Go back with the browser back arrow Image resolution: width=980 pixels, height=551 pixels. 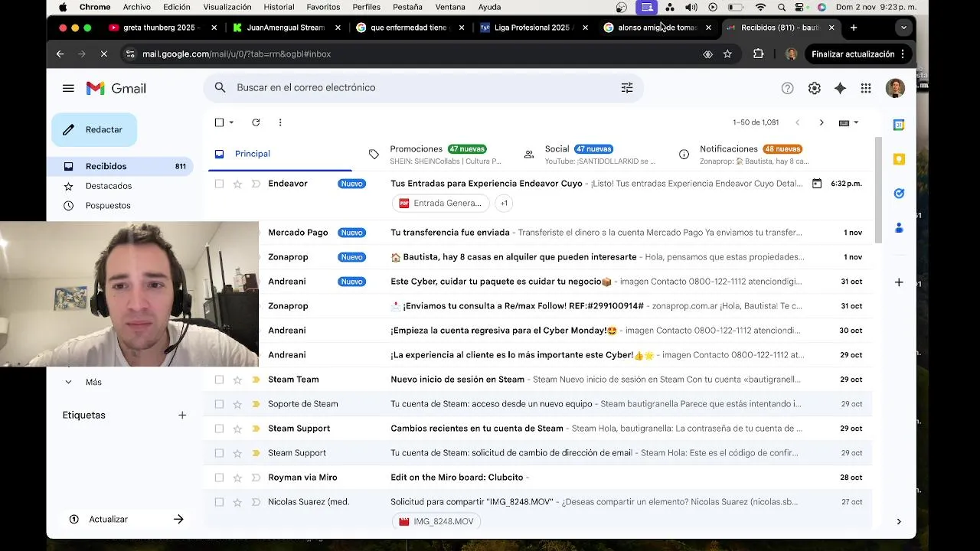60,54
